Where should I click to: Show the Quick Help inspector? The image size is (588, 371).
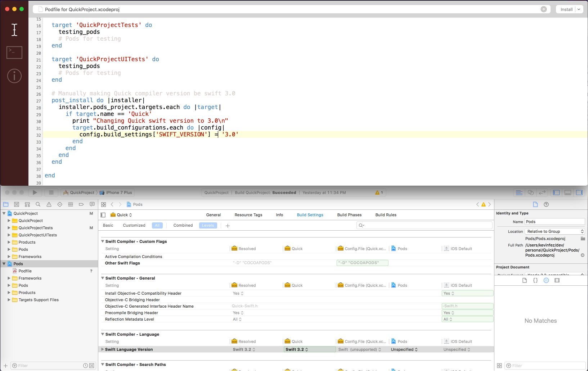coord(546,204)
